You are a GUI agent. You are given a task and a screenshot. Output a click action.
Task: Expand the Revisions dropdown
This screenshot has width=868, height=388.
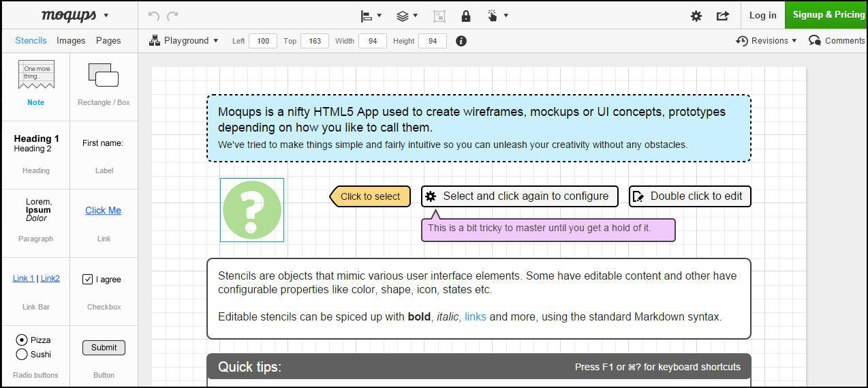coord(794,41)
